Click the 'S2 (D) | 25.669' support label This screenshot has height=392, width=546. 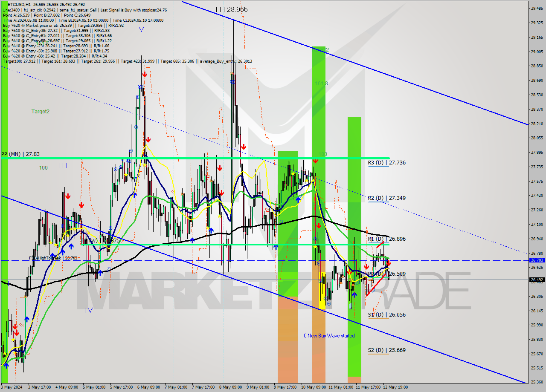pyautogui.click(x=387, y=350)
